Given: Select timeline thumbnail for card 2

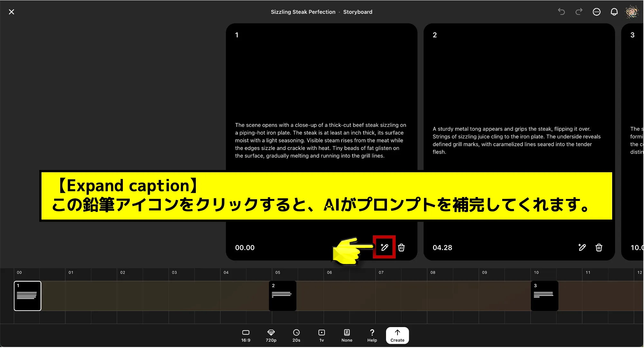Looking at the screenshot, I should (x=282, y=296).
